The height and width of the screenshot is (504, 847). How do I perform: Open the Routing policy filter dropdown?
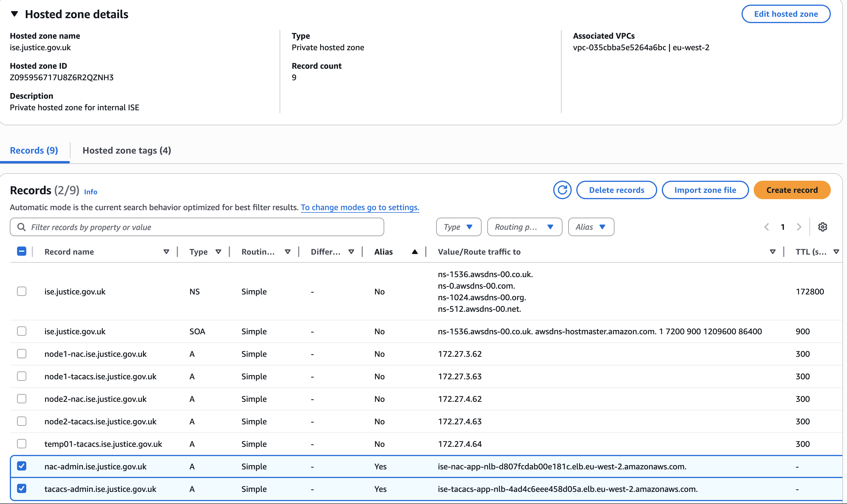(x=524, y=227)
